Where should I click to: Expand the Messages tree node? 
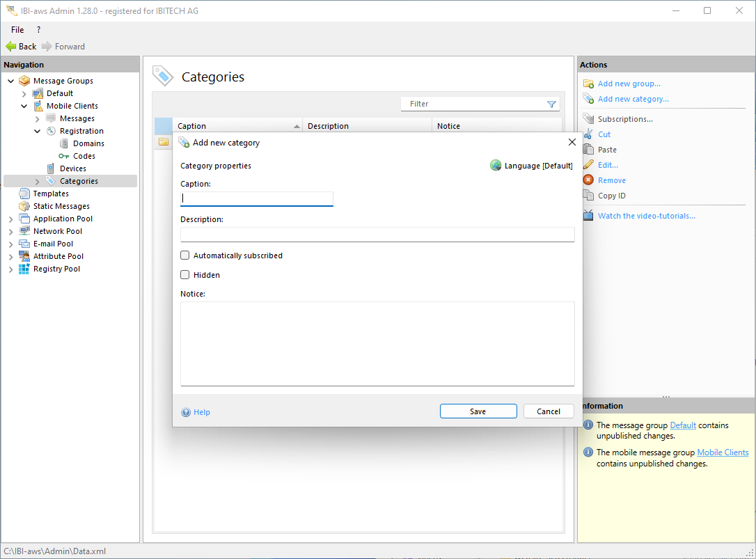(x=37, y=119)
